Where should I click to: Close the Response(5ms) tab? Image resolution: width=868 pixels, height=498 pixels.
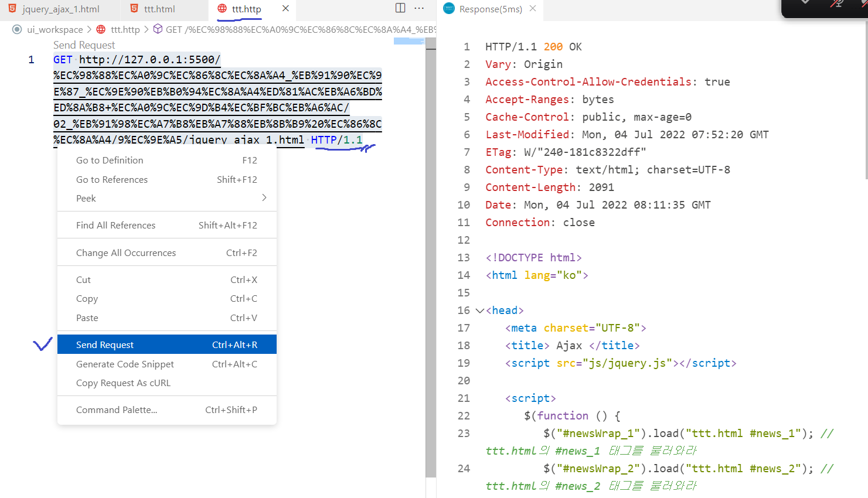tap(533, 8)
